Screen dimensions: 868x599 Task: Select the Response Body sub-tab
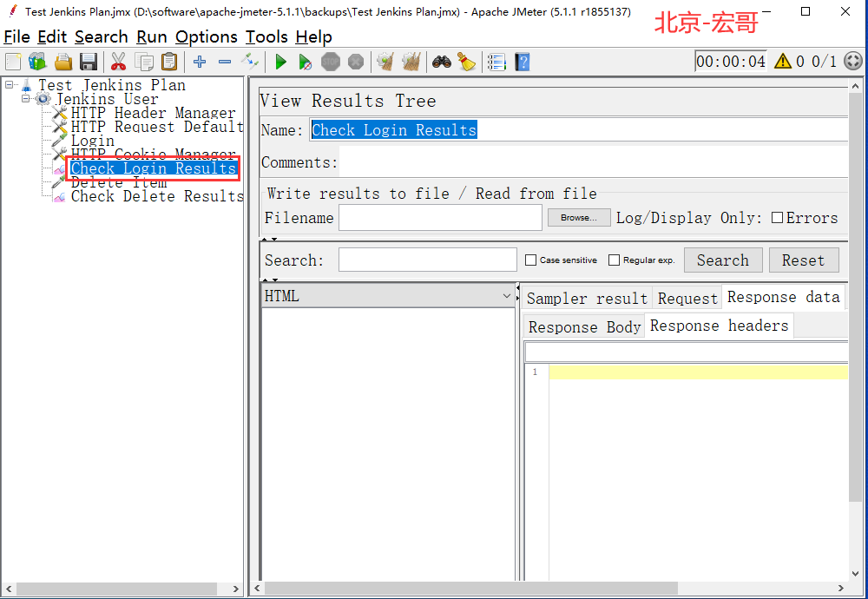pos(584,327)
